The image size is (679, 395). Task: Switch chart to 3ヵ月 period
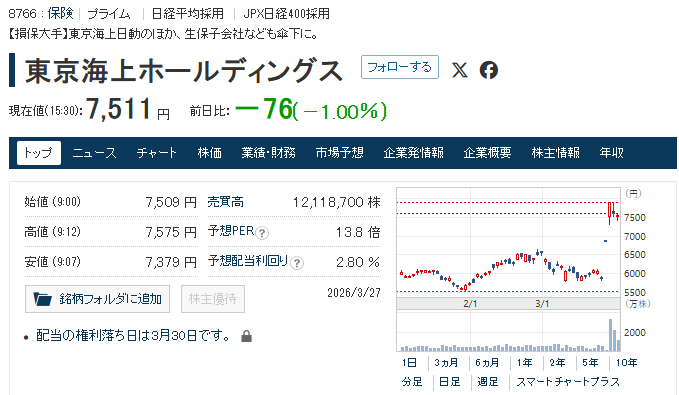pyautogui.click(x=446, y=363)
